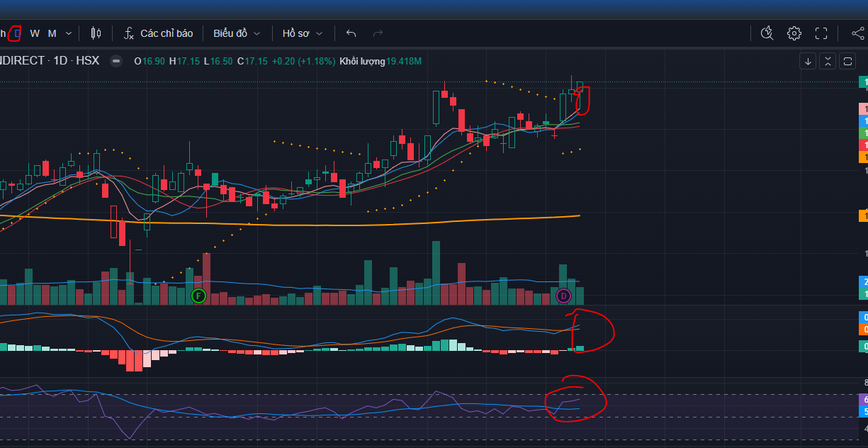Collapse the indicator legend toggle

[x=115, y=61]
